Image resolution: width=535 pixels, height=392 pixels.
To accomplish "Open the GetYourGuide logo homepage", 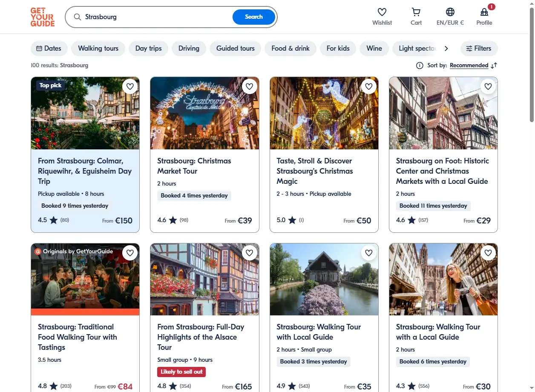I will [43, 17].
